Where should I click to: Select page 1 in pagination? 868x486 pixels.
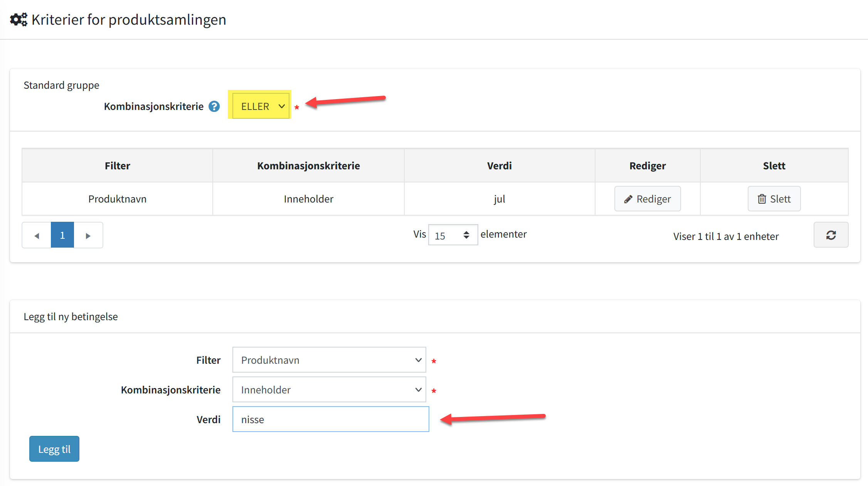point(62,235)
